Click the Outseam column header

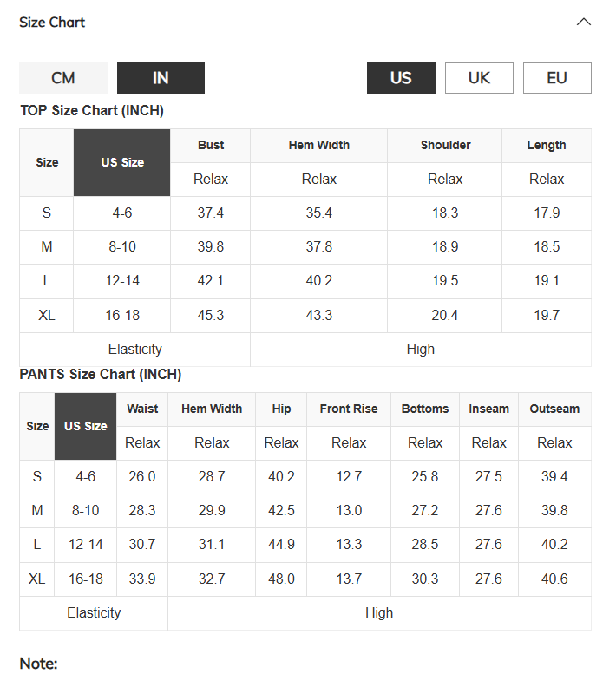click(554, 409)
